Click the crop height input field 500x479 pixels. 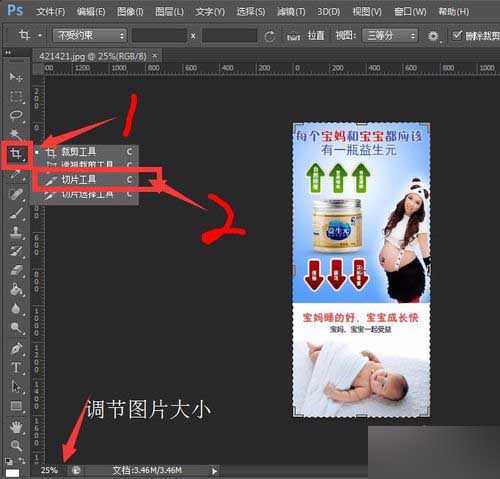(x=229, y=35)
